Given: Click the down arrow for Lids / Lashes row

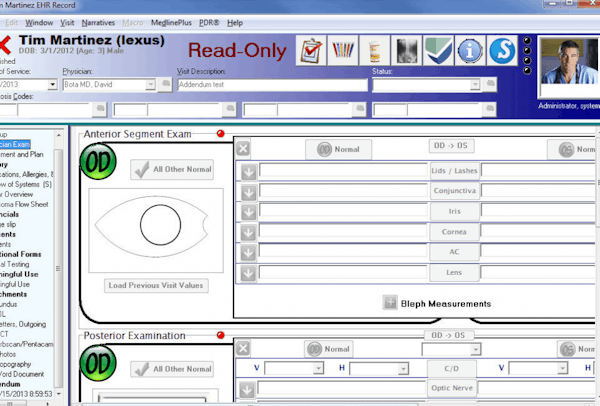Looking at the screenshot, I should click(x=249, y=173).
